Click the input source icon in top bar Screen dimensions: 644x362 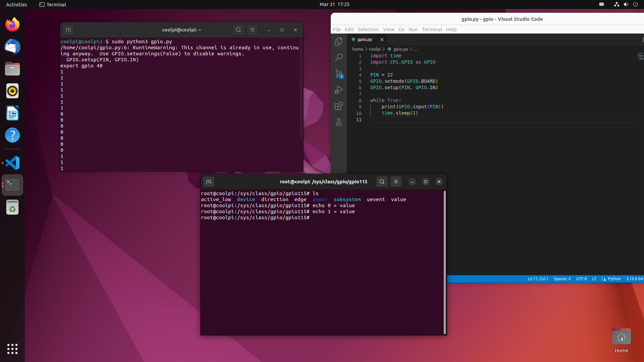point(602,4)
